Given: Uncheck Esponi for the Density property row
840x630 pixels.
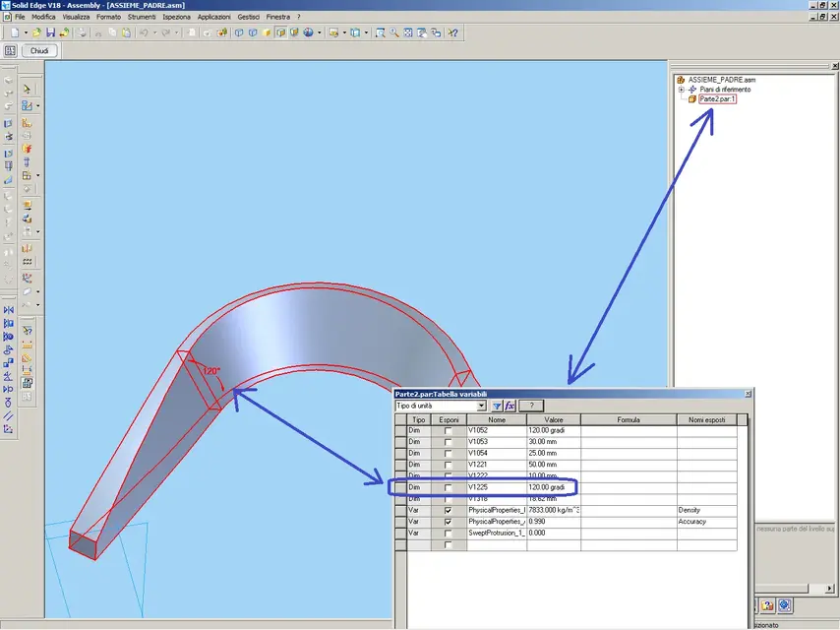Looking at the screenshot, I should [449, 511].
